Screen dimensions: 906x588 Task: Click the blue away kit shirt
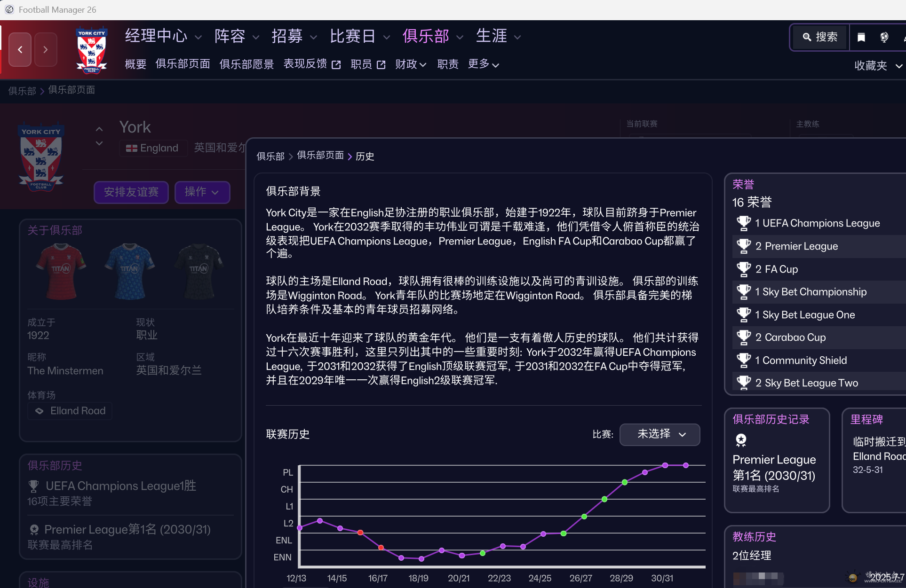coord(130,271)
